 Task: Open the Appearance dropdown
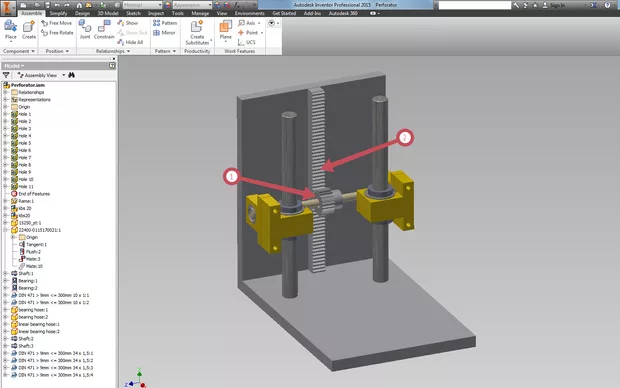click(192, 5)
